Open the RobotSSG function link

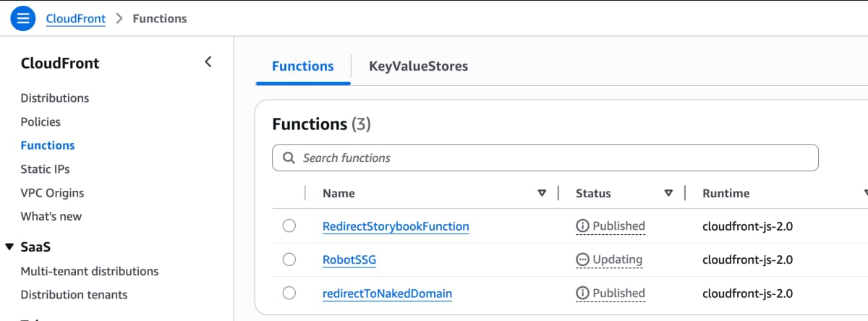point(349,260)
